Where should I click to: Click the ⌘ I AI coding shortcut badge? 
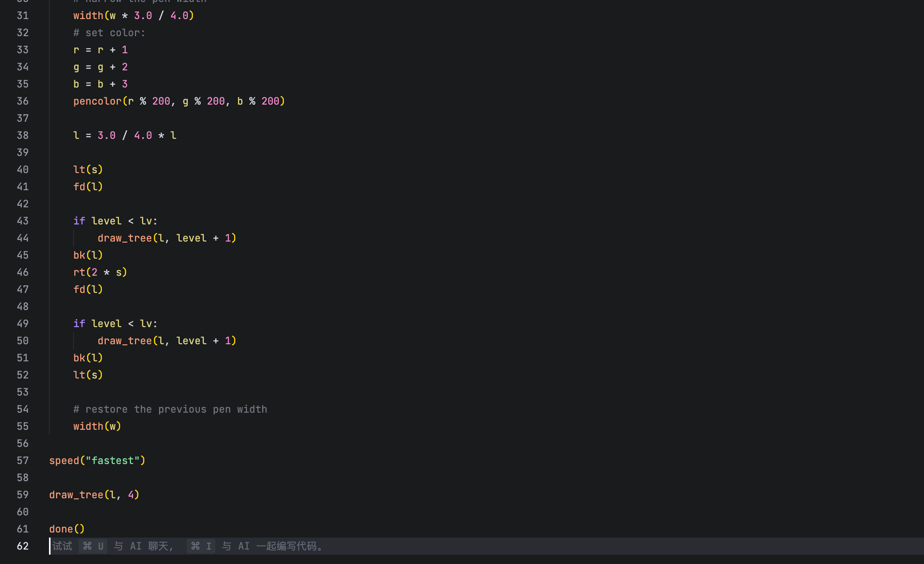(x=201, y=546)
